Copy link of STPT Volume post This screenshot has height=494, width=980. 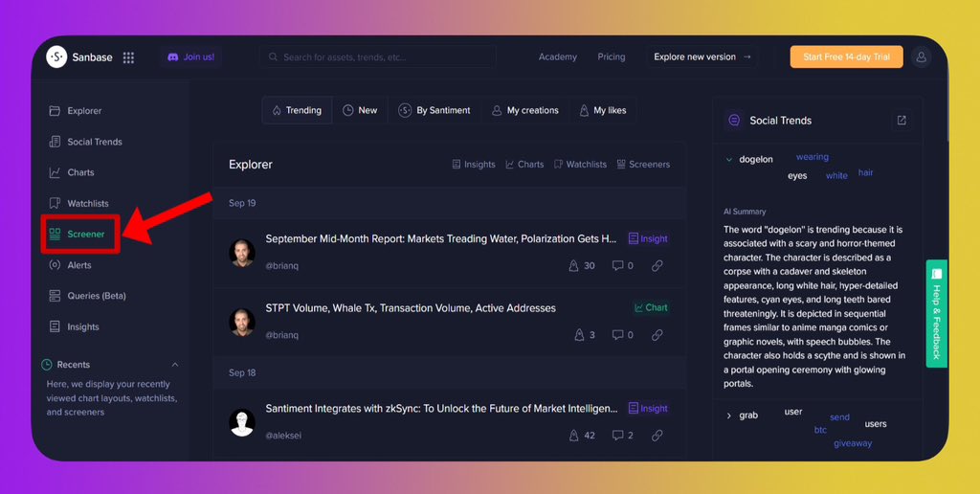[657, 335]
